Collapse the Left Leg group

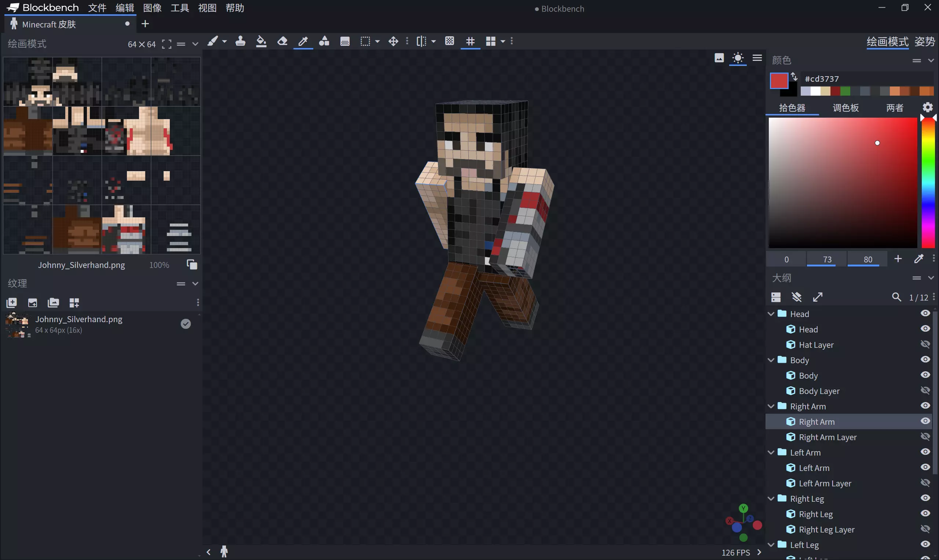click(x=771, y=545)
